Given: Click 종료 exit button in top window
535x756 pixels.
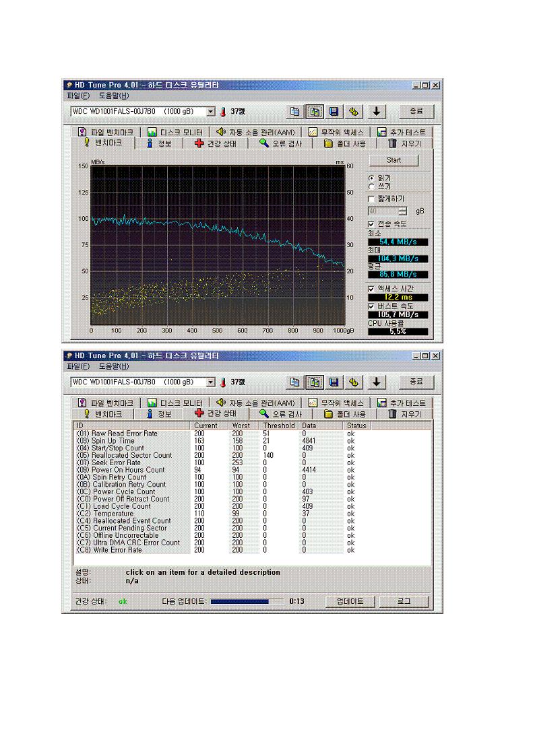Looking at the screenshot, I should point(416,111).
